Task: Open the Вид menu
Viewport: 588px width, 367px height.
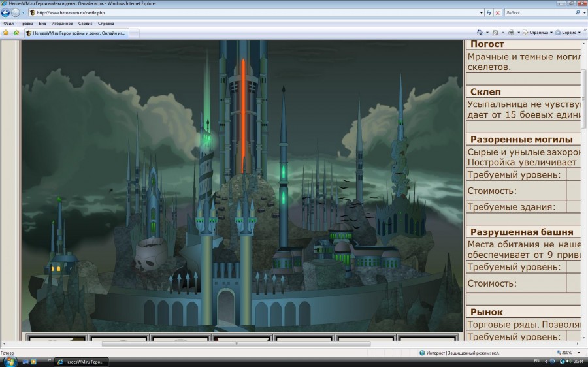Action: (42, 24)
